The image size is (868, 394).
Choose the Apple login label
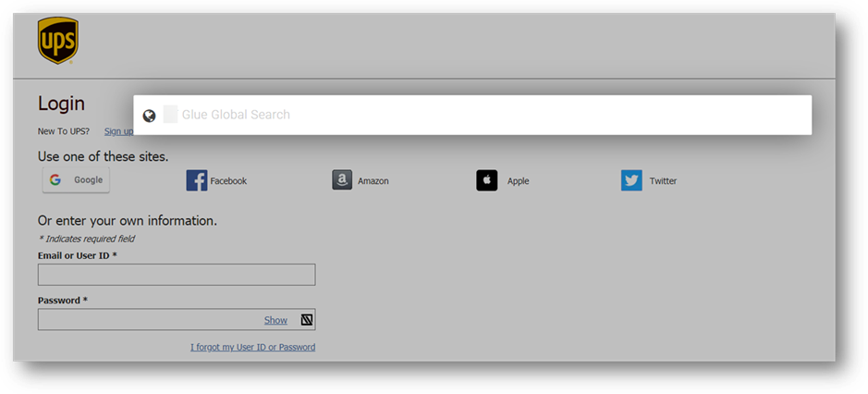[x=519, y=181]
